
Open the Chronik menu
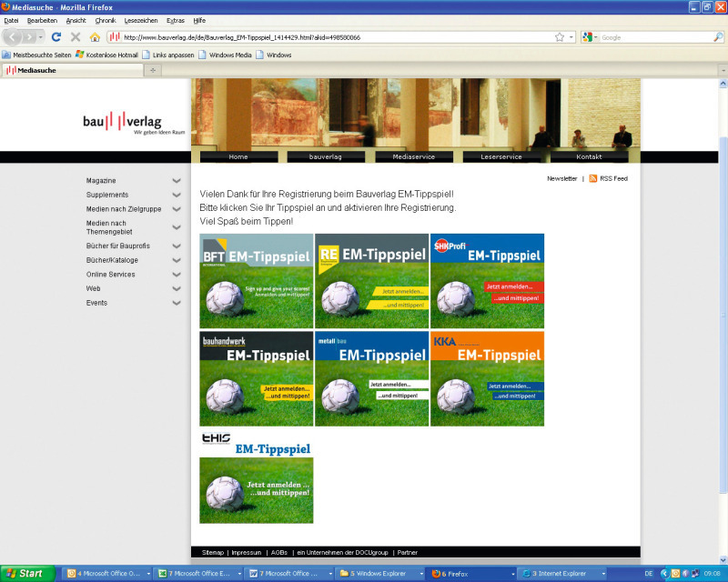(106, 20)
